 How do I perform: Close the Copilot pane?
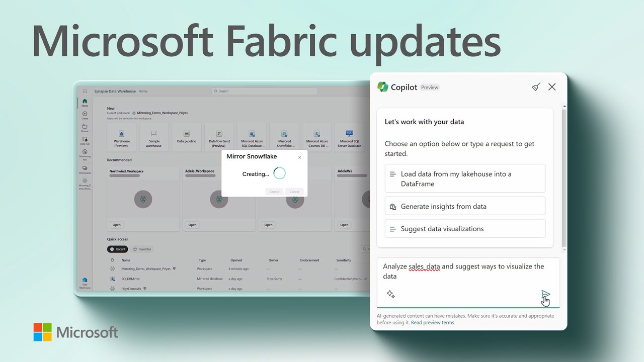click(x=552, y=87)
